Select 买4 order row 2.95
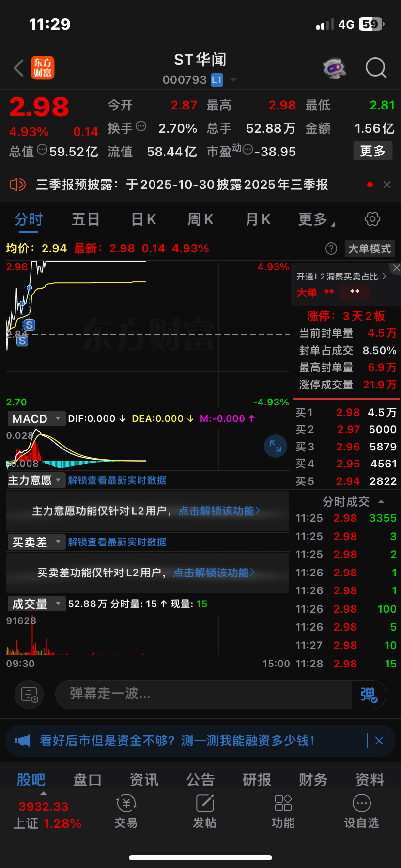 [346, 464]
